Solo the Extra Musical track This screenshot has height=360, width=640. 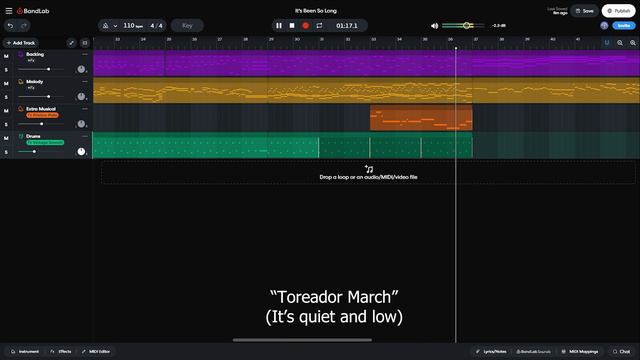click(6, 124)
